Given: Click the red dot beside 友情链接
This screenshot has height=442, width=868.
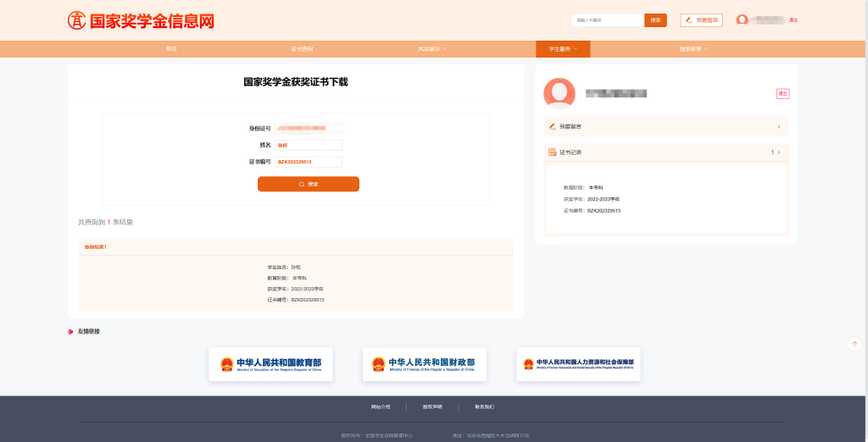Looking at the screenshot, I should tap(70, 331).
